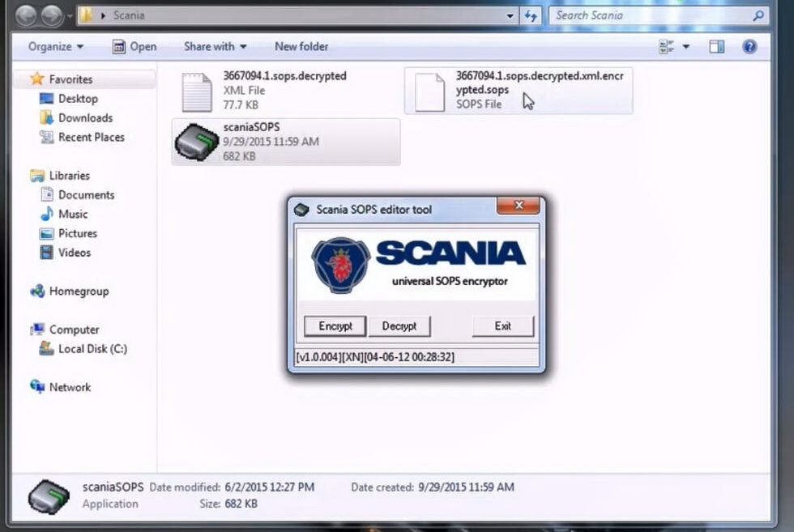Click the Help question mark icon

749,47
